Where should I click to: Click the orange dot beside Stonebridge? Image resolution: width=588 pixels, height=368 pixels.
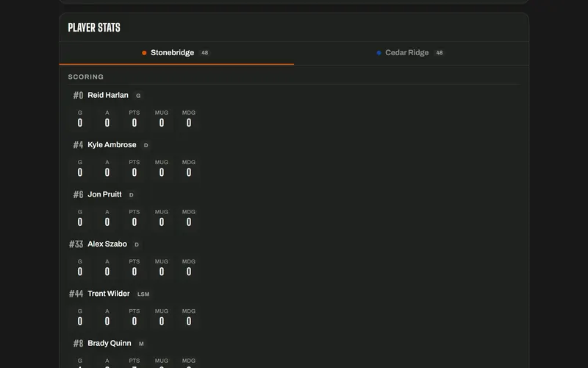[144, 53]
